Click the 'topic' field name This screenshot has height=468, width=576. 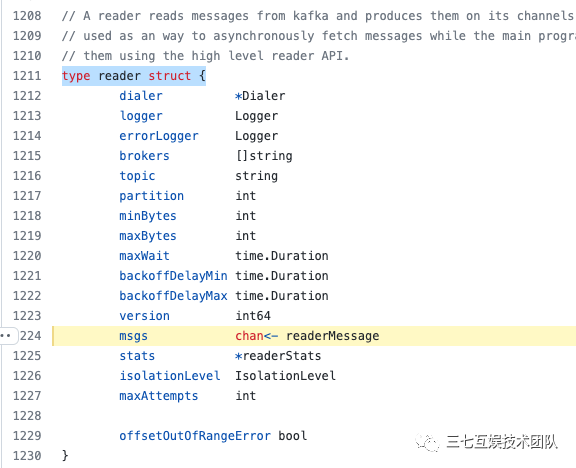pyautogui.click(x=137, y=176)
